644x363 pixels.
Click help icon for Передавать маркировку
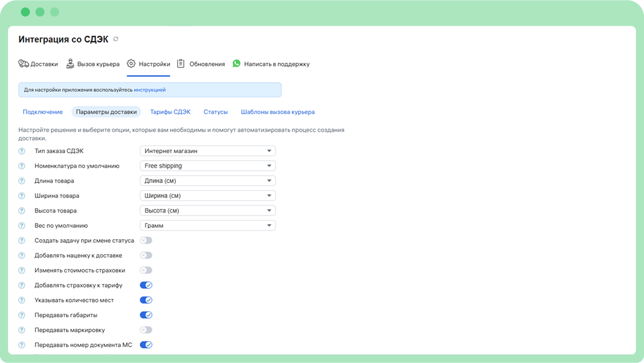pyautogui.click(x=22, y=330)
